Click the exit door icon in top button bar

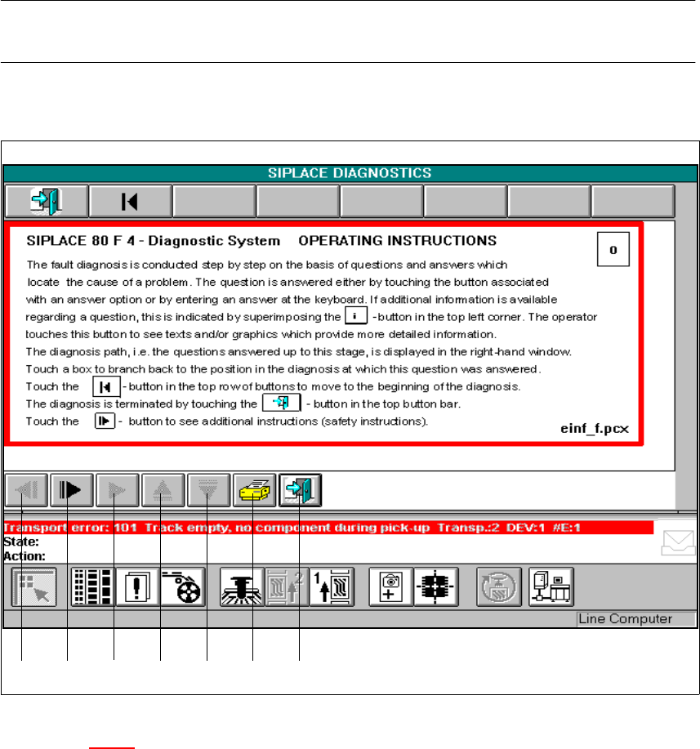[x=47, y=202]
